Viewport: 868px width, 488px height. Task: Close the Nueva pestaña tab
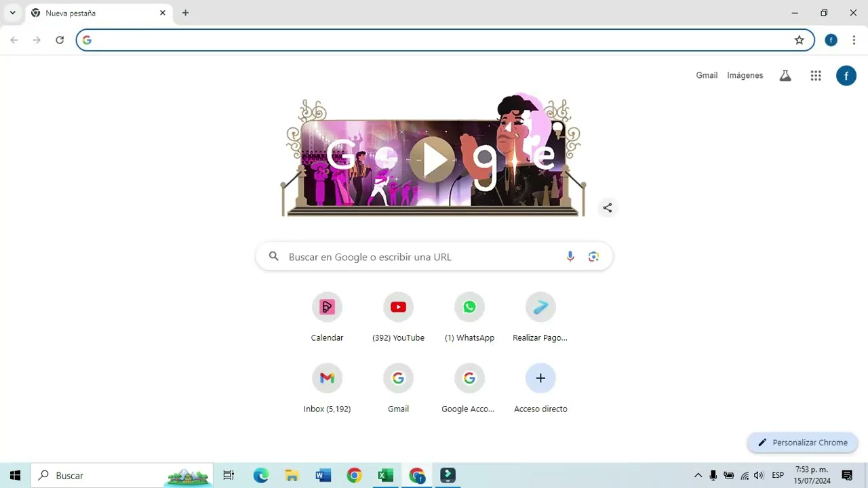[x=163, y=13]
